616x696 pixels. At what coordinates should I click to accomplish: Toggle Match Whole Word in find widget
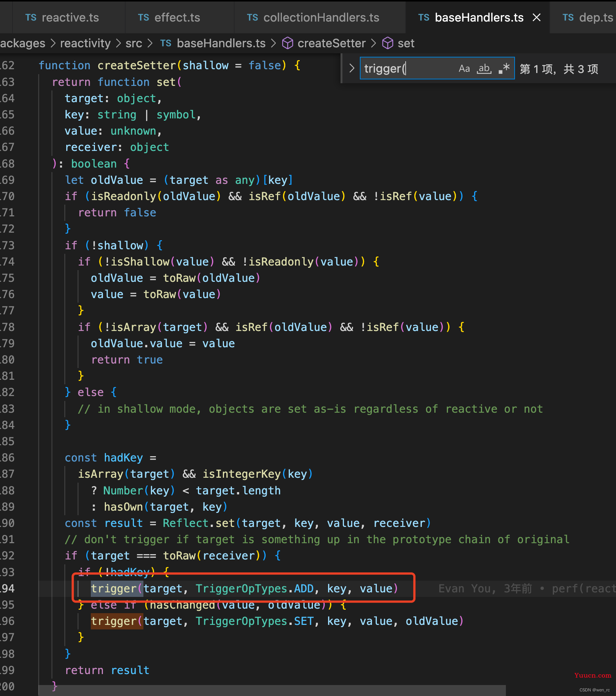click(484, 68)
